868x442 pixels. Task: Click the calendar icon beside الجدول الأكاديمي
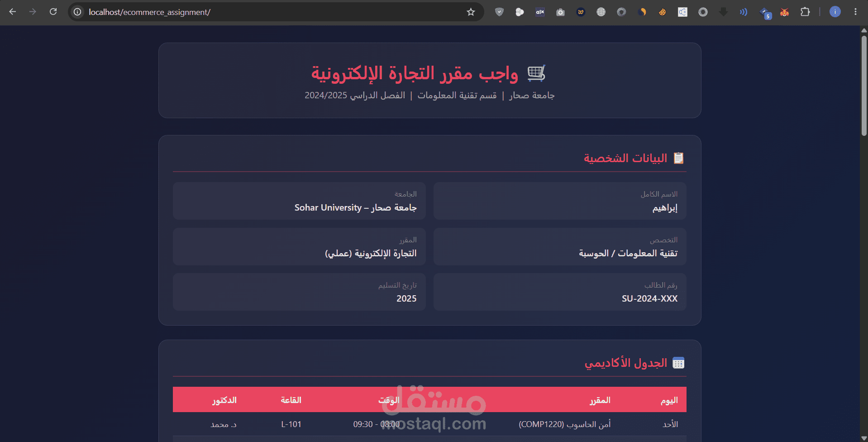[x=678, y=363]
